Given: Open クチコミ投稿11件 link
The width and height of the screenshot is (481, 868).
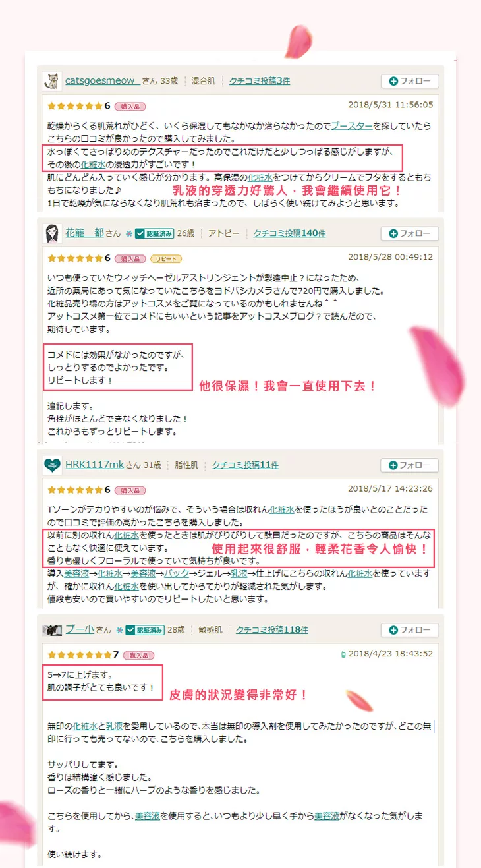Looking at the screenshot, I should coord(245,465).
